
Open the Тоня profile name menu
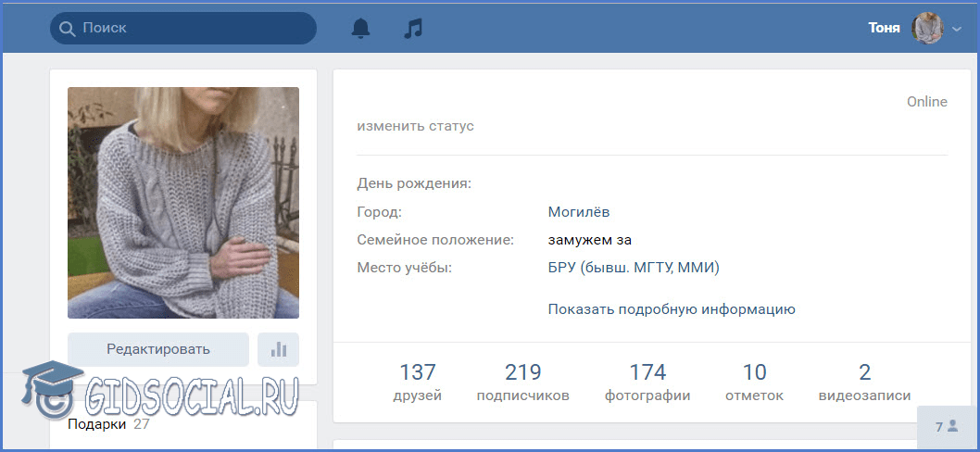pyautogui.click(x=883, y=28)
